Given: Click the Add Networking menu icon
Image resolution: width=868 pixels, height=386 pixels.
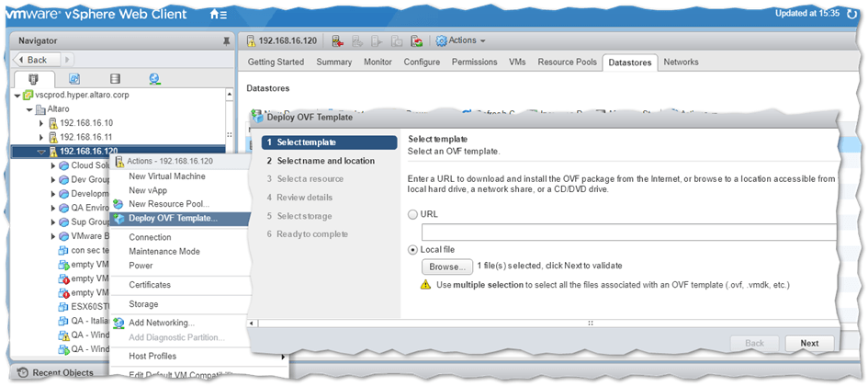Looking at the screenshot, I should click(x=118, y=323).
